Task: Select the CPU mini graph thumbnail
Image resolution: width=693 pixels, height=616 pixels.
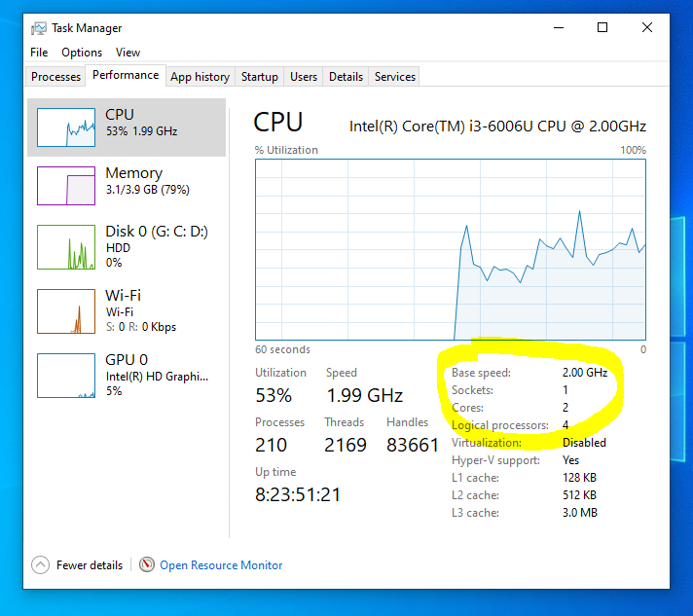Action: [66, 127]
